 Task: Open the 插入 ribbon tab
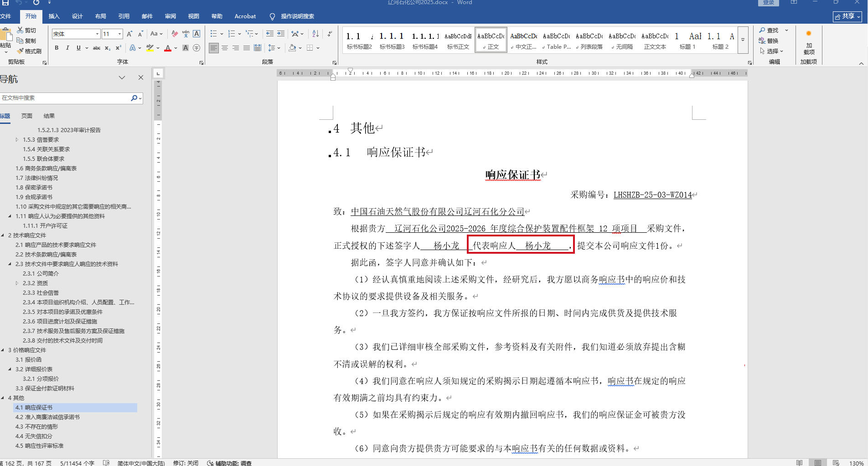(x=54, y=16)
